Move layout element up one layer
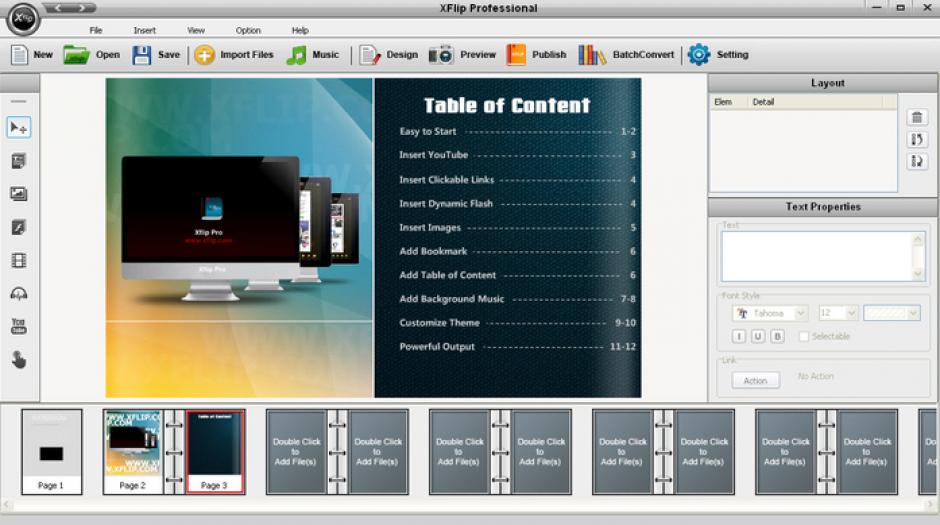940x525 pixels. 917,140
